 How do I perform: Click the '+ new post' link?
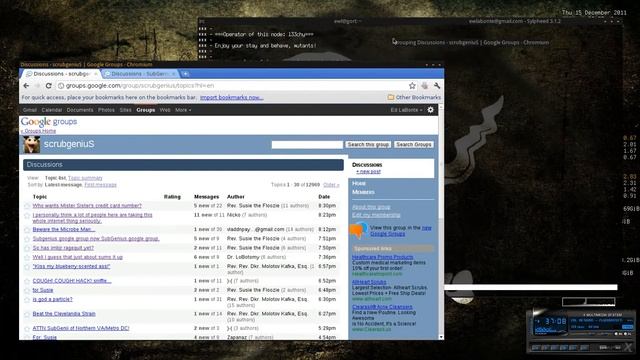pos(369,172)
